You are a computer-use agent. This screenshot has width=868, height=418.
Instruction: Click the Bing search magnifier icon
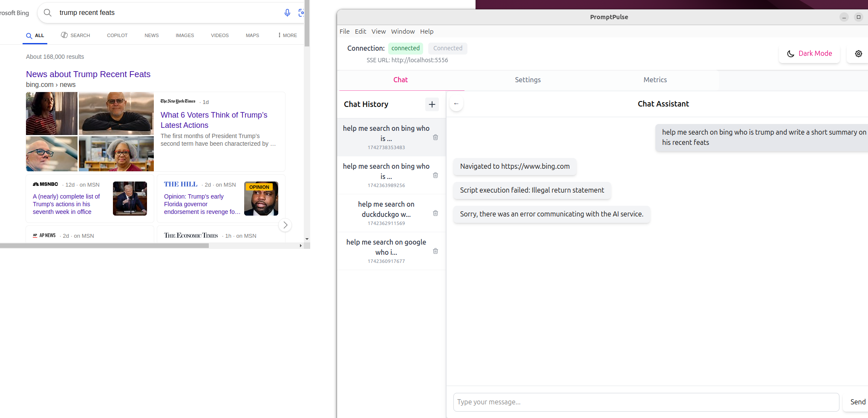tap(48, 13)
